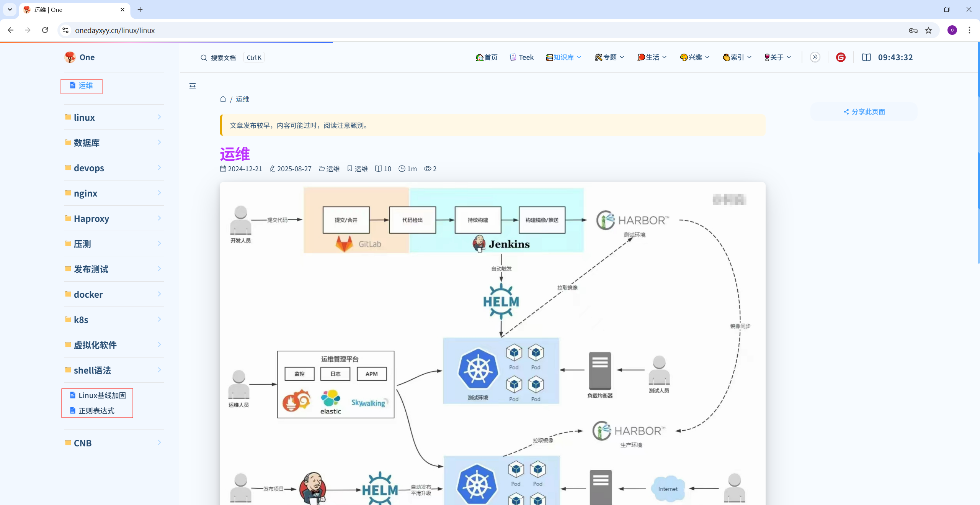The height and width of the screenshot is (505, 980).
Task: Click the 运维 breadcrumb link
Action: [x=242, y=99]
